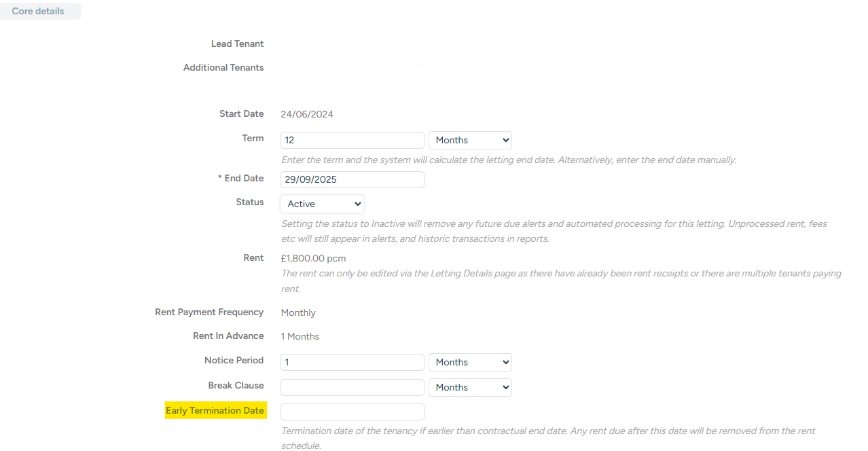Image resolution: width=868 pixels, height=451 pixels.
Task: Click the Start Date value 24/06/2024
Action: coord(307,114)
